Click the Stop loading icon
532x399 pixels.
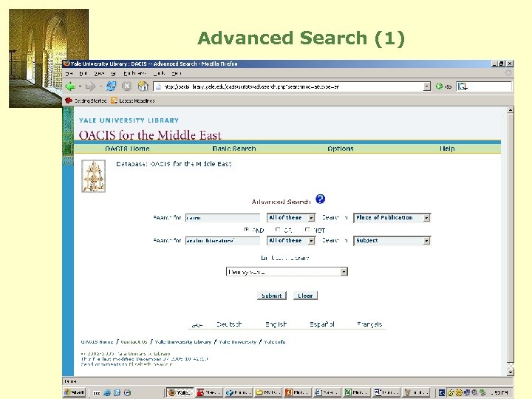[126, 86]
